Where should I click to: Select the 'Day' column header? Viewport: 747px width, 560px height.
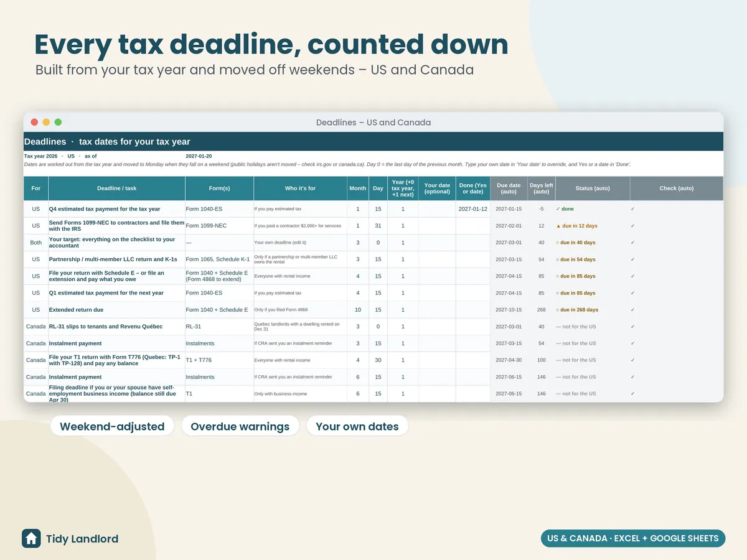(x=378, y=189)
